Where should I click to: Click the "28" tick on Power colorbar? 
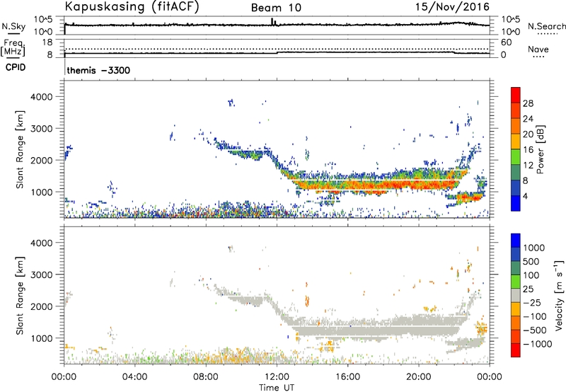(x=528, y=103)
